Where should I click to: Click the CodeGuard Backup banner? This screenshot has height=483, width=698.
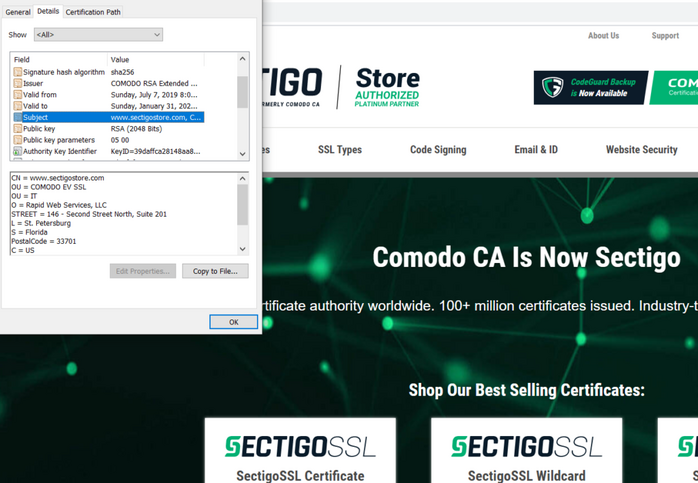click(x=591, y=88)
